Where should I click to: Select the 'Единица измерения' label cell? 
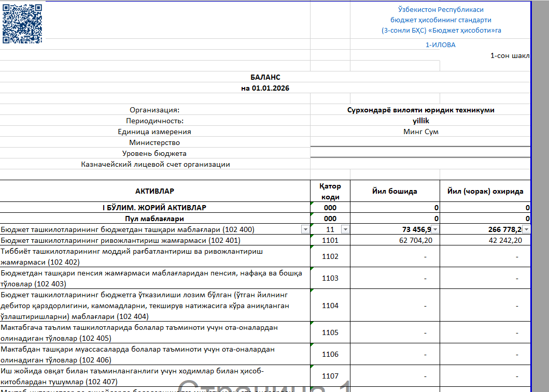[154, 132]
